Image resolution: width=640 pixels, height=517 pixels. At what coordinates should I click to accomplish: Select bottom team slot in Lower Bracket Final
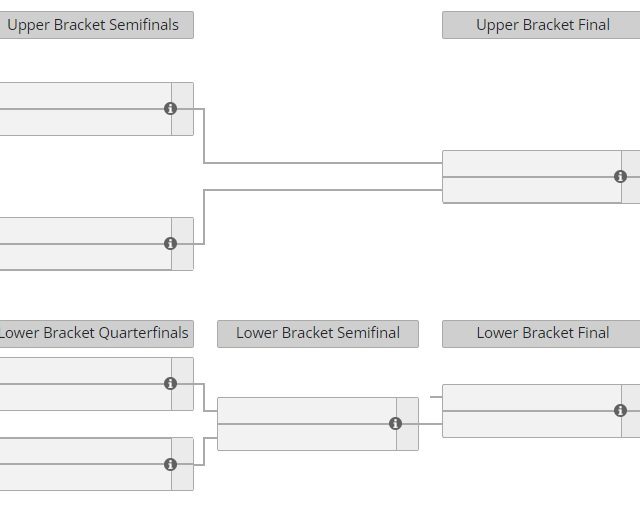click(x=530, y=424)
